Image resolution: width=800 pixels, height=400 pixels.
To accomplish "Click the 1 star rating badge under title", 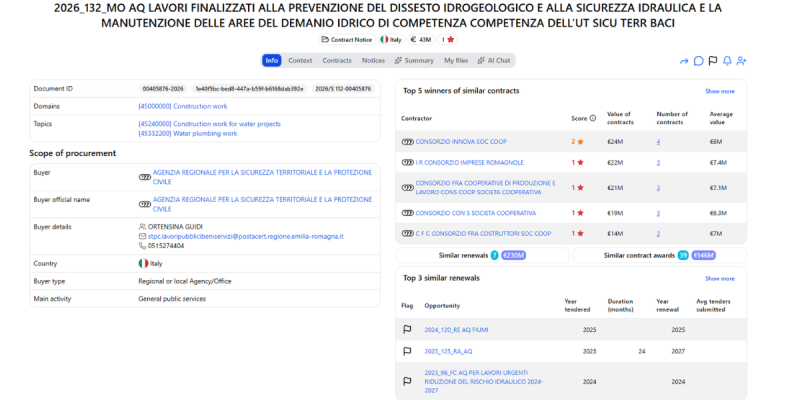I will click(448, 39).
